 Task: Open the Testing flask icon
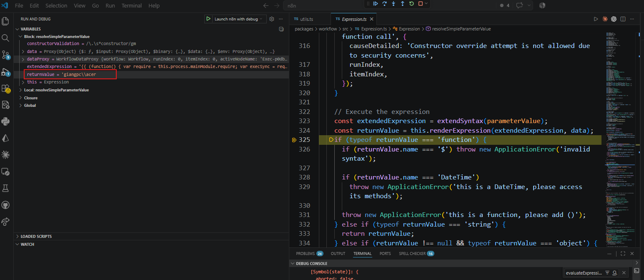coord(5,188)
